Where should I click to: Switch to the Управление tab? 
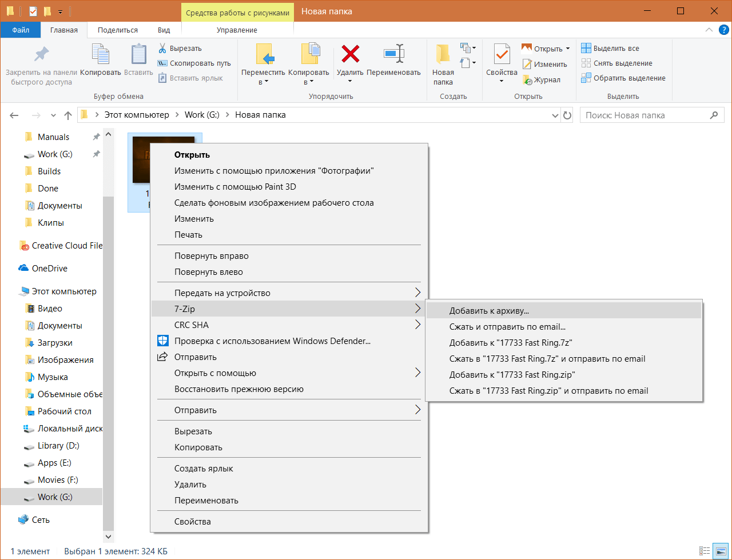(x=237, y=30)
